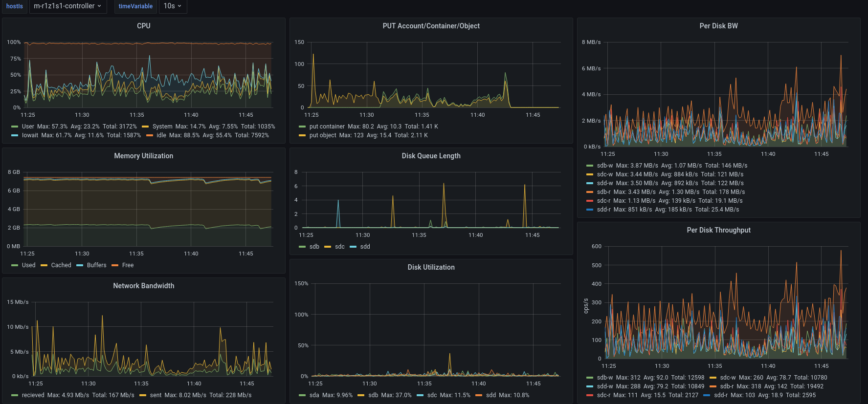Toggle the Cached series in Memory legend
This screenshot has width=868, height=404.
61,265
